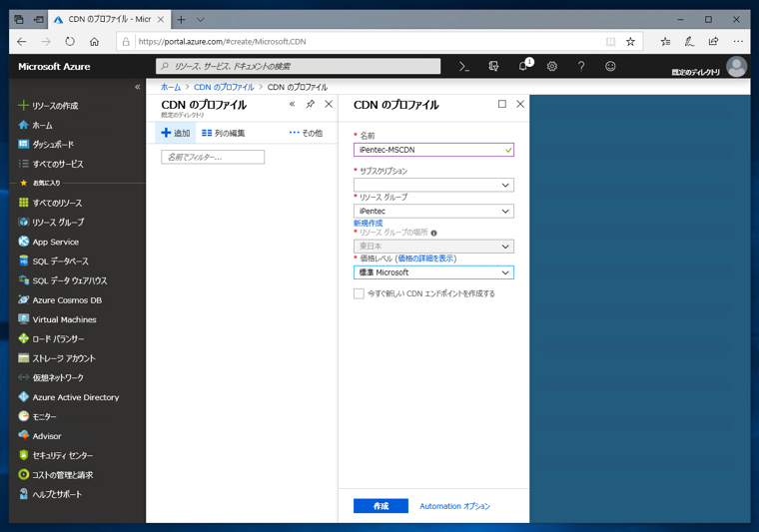The width and height of the screenshot is (759, 532).
Task: Open the notifications bell
Action: click(523, 66)
